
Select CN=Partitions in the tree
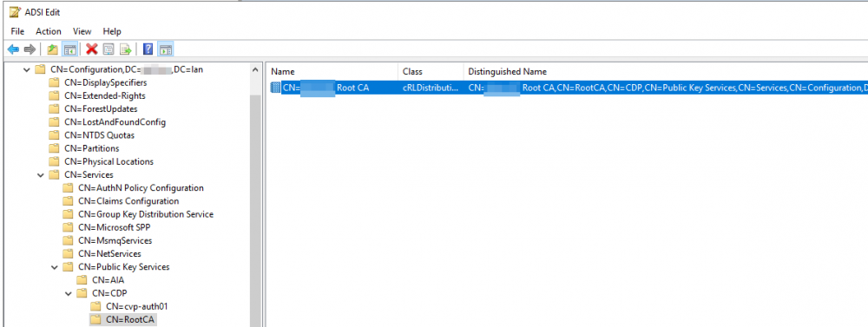91,148
